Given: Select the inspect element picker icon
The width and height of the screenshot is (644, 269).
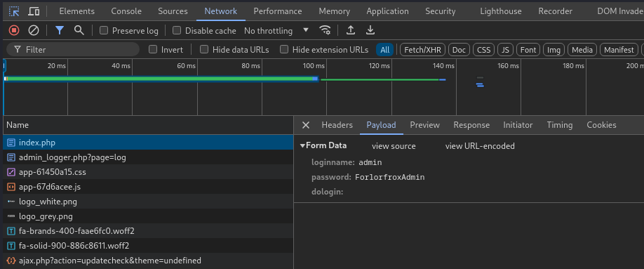Looking at the screenshot, I should (14, 11).
